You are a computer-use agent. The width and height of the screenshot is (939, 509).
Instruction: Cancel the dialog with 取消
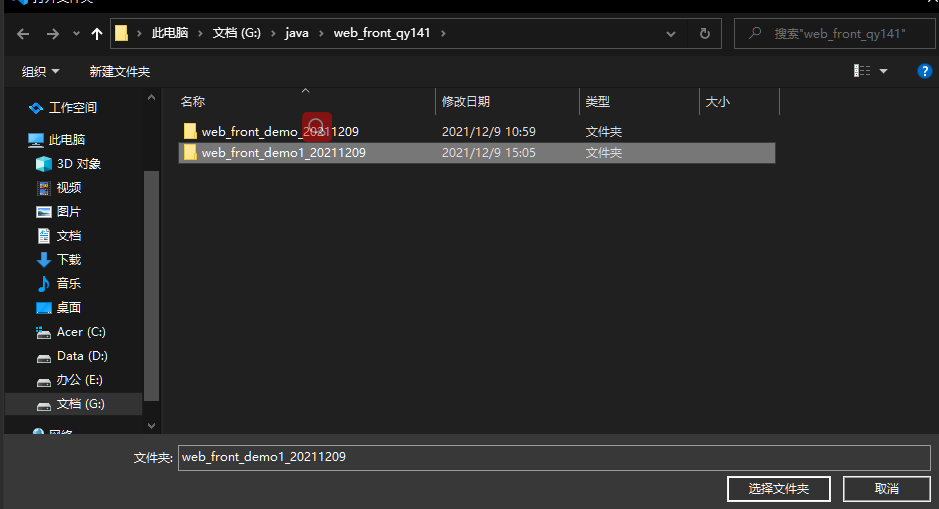pyautogui.click(x=886, y=489)
